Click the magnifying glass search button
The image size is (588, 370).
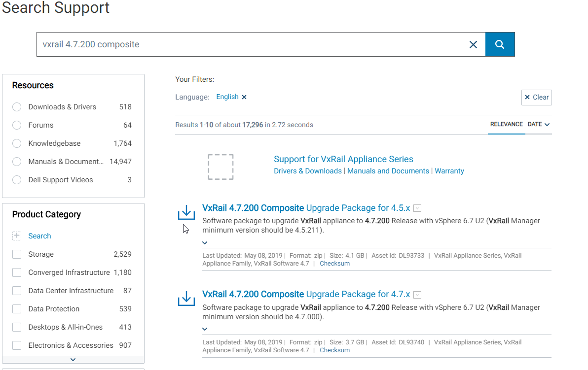500,44
